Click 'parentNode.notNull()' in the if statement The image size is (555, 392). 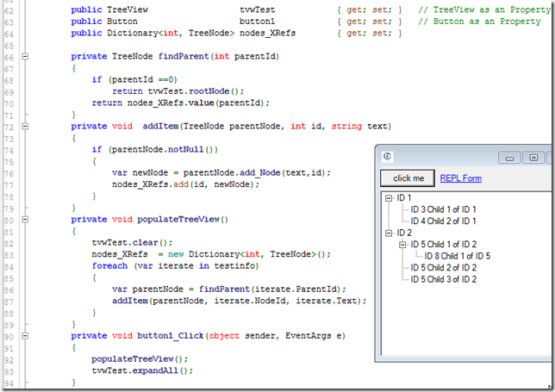pos(163,150)
